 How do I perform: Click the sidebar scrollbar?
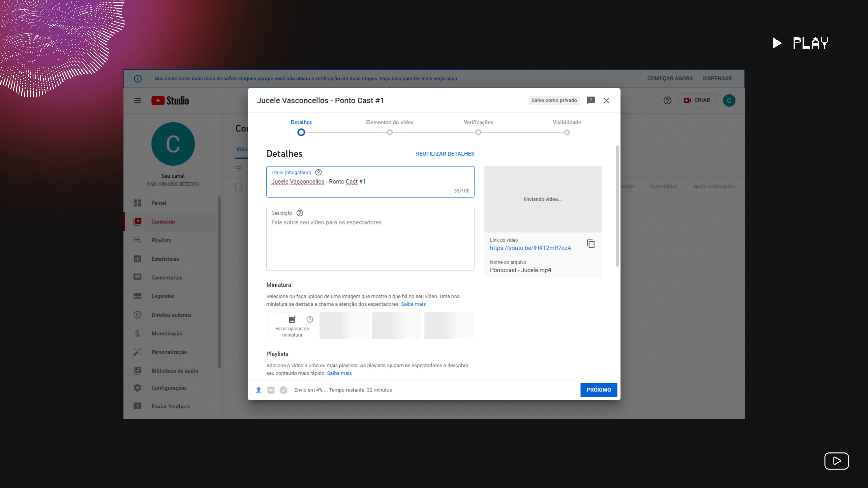(219, 282)
